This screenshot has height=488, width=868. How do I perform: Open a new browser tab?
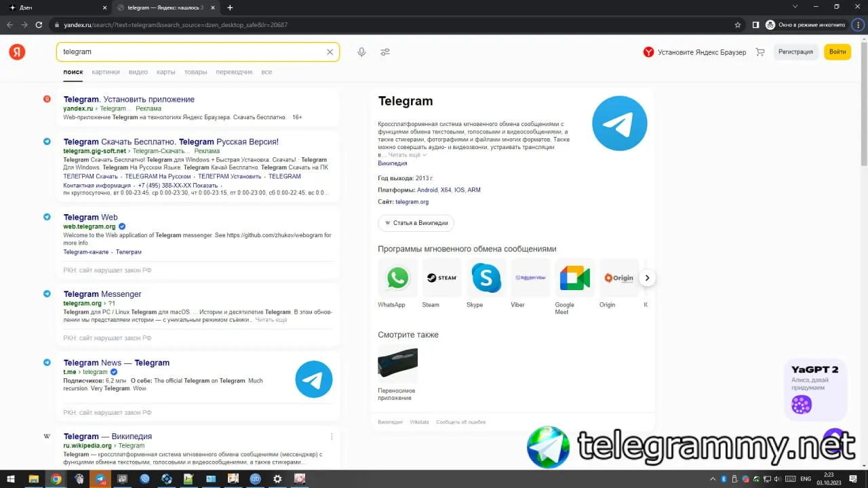[x=230, y=7]
